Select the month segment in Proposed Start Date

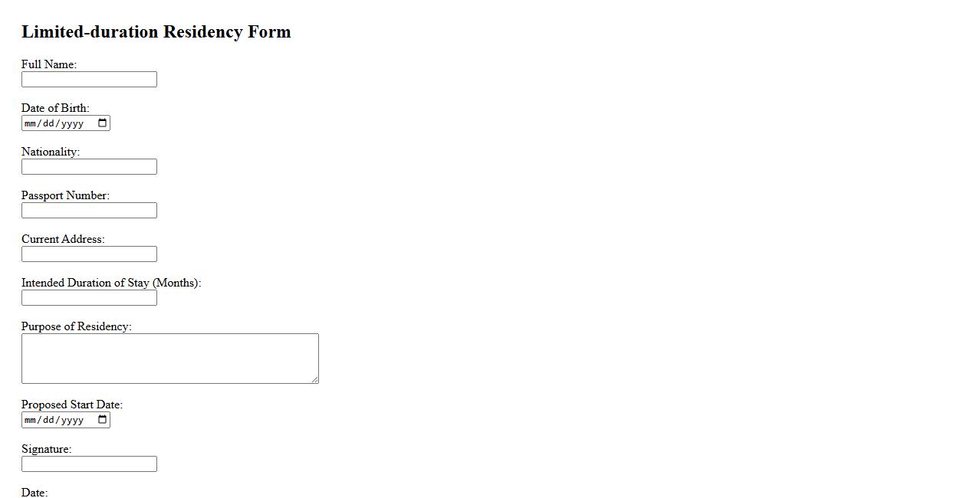tap(31, 420)
